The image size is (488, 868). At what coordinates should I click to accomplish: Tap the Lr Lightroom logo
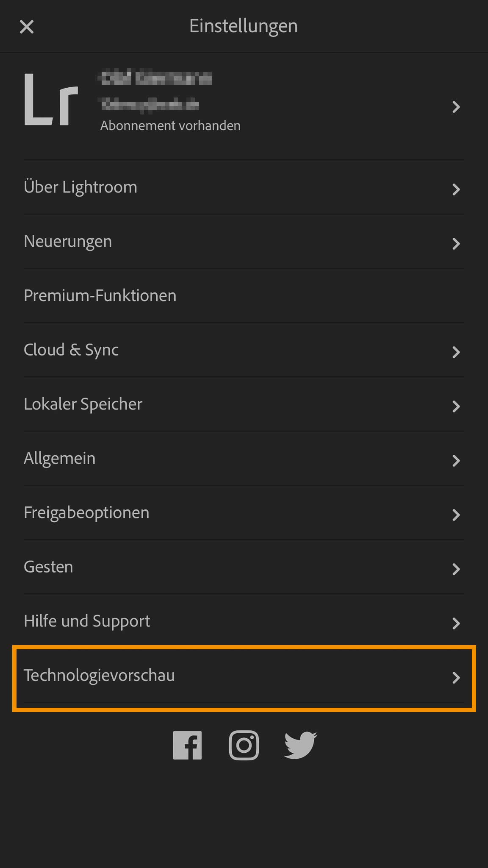[x=51, y=100]
